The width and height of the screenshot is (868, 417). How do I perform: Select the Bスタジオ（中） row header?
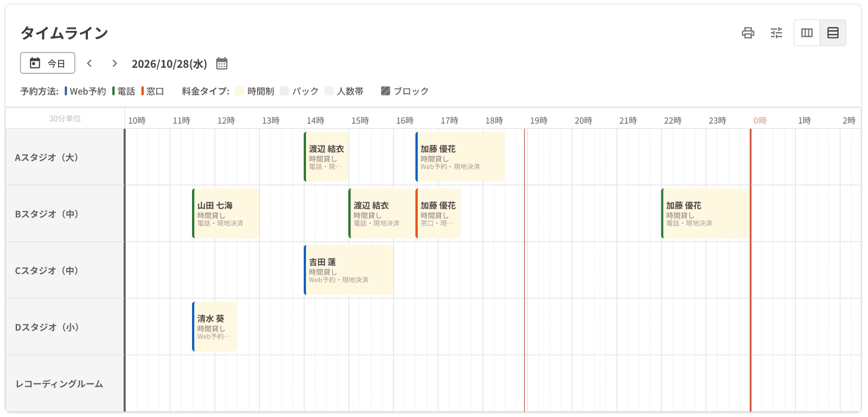(x=65, y=213)
